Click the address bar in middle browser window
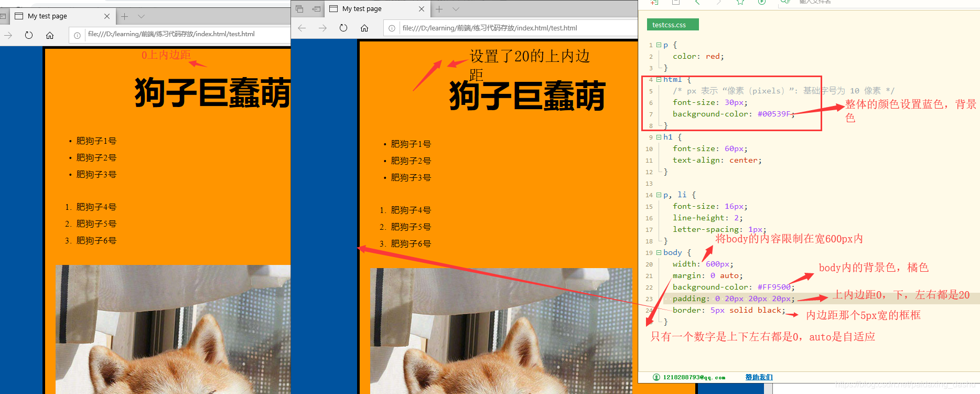 511,28
